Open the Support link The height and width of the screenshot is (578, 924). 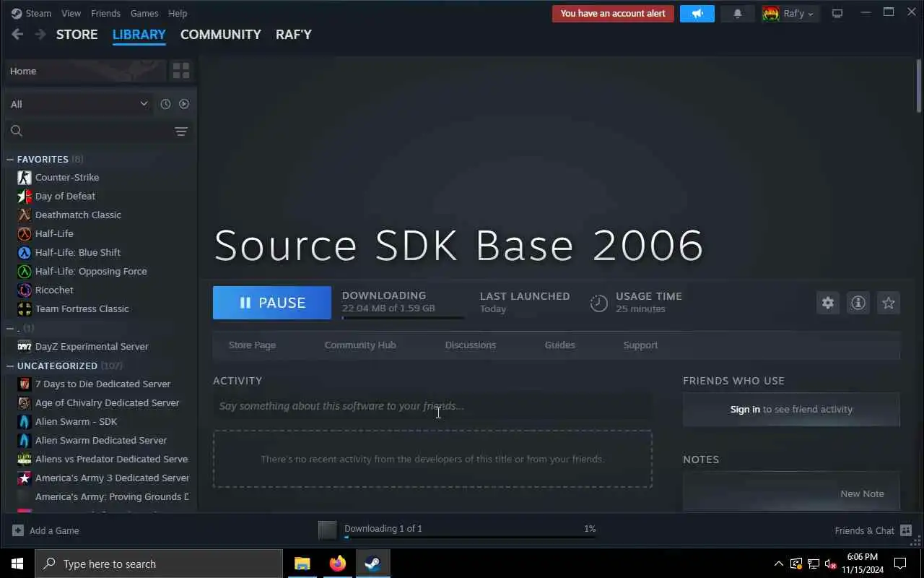pos(640,345)
